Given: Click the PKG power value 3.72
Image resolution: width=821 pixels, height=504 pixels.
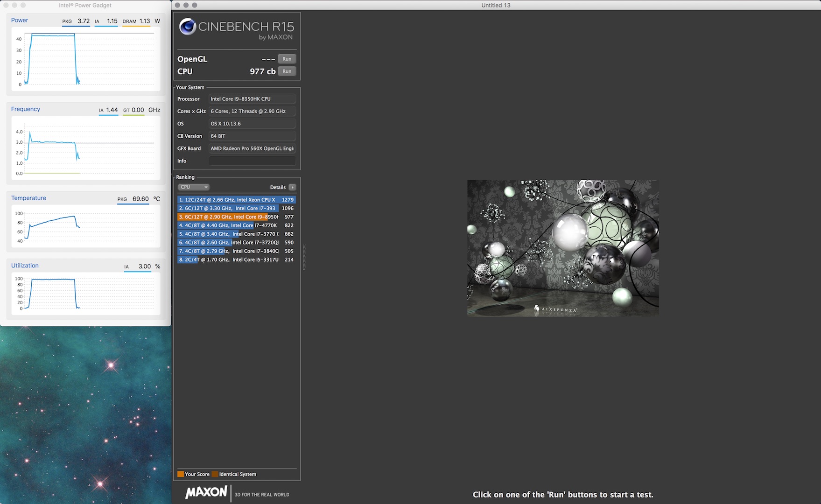Looking at the screenshot, I should [84, 21].
